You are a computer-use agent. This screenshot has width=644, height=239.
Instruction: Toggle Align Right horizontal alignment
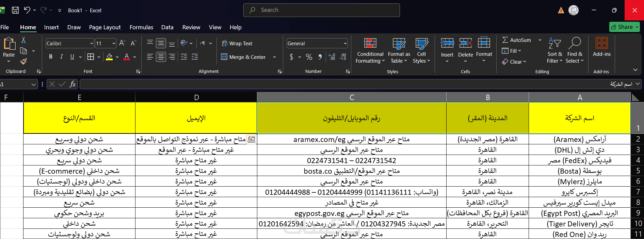(172, 57)
